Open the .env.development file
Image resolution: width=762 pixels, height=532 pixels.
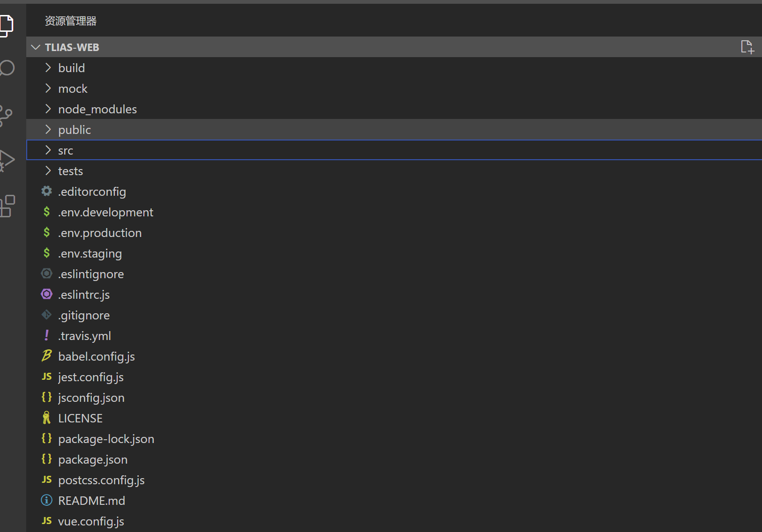(x=105, y=212)
